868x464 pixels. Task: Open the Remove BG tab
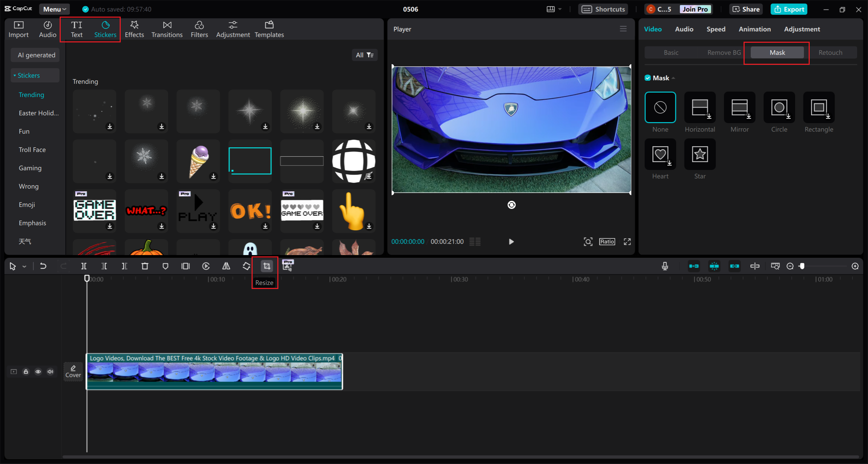tap(724, 53)
